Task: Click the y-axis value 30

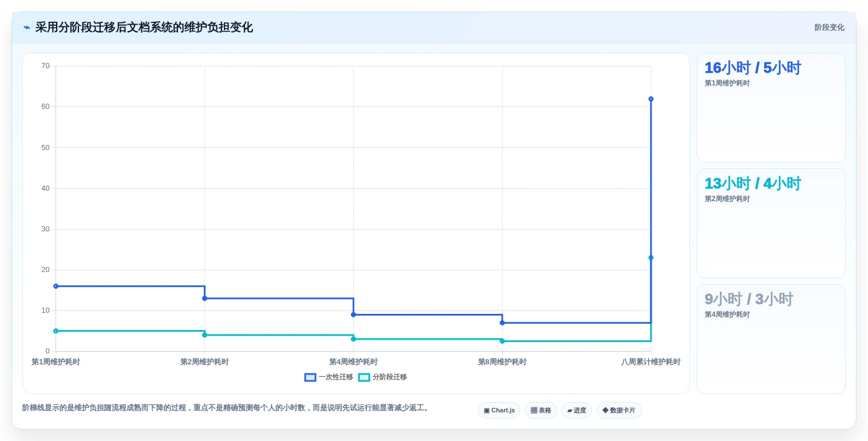Action: [x=45, y=229]
